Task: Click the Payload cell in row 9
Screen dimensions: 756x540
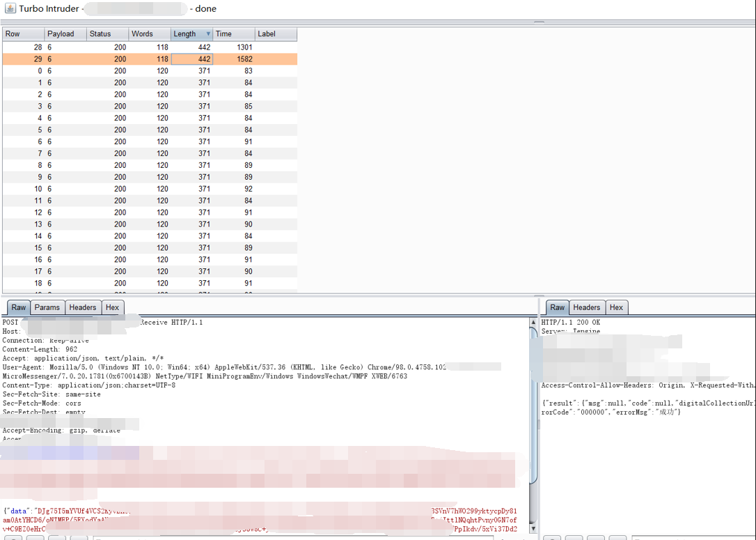Action: coord(65,177)
